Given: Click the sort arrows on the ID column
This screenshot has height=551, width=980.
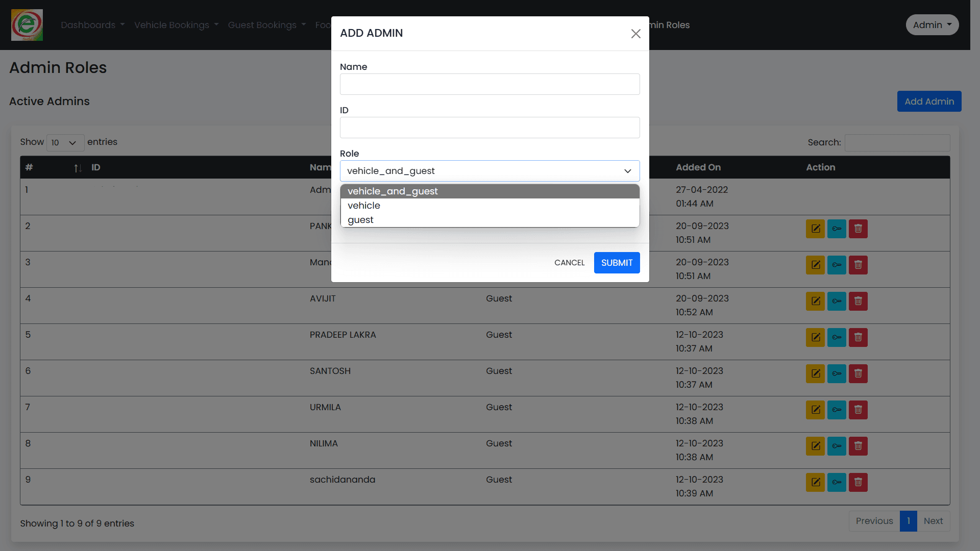Looking at the screenshot, I should pyautogui.click(x=78, y=168).
